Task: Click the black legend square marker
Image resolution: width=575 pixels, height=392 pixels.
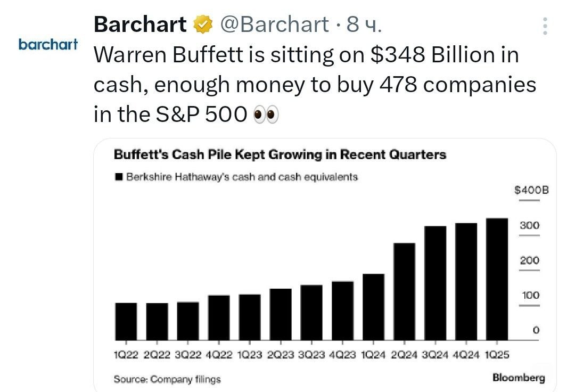Action: [118, 177]
